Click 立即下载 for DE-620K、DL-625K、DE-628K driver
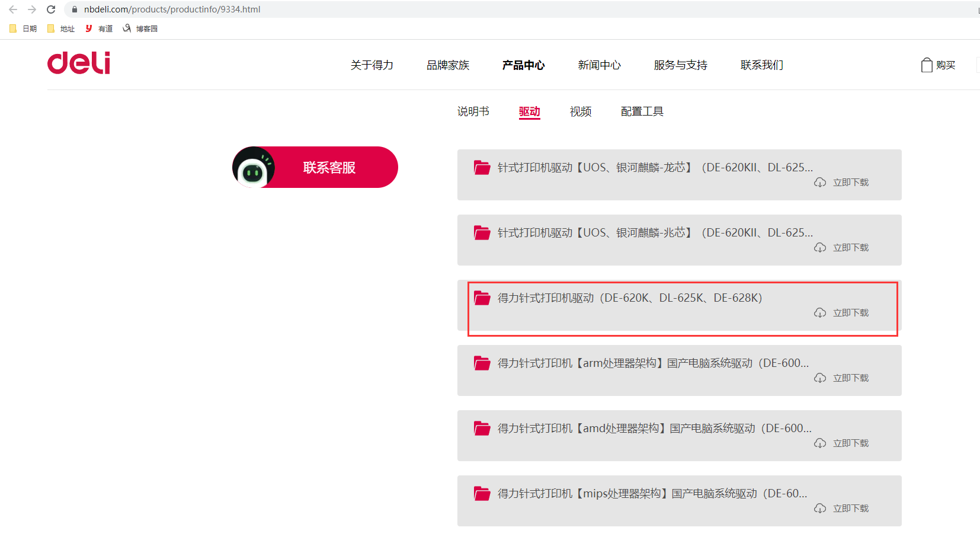Screen dimensions: 980x540 click(x=851, y=313)
